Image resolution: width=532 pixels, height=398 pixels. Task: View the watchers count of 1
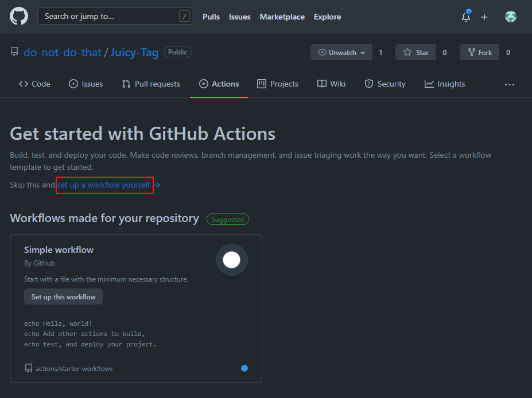click(380, 53)
